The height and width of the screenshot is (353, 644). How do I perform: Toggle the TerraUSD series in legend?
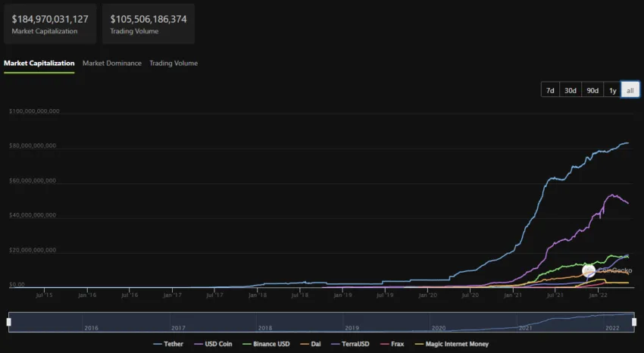(350, 344)
